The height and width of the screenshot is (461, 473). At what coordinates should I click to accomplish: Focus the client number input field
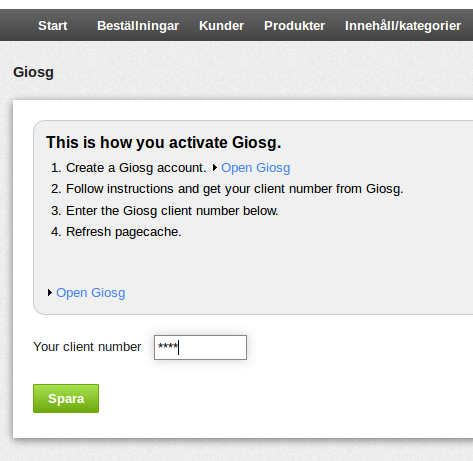pyautogui.click(x=200, y=347)
